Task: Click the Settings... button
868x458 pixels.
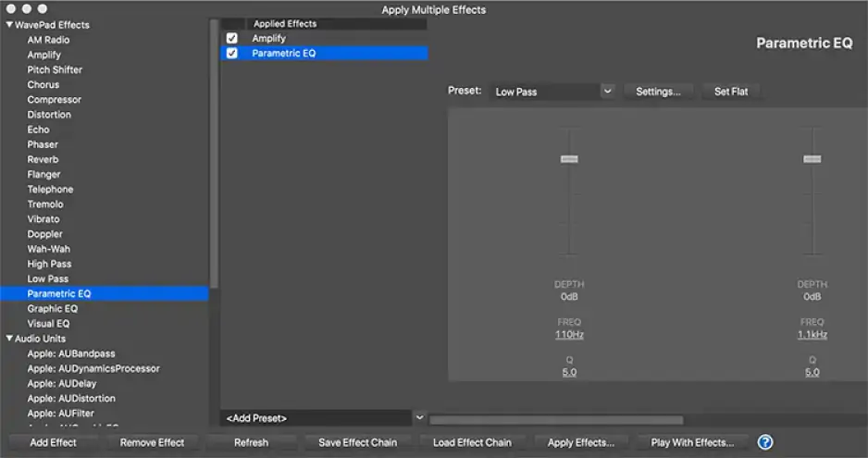Action: coord(658,92)
